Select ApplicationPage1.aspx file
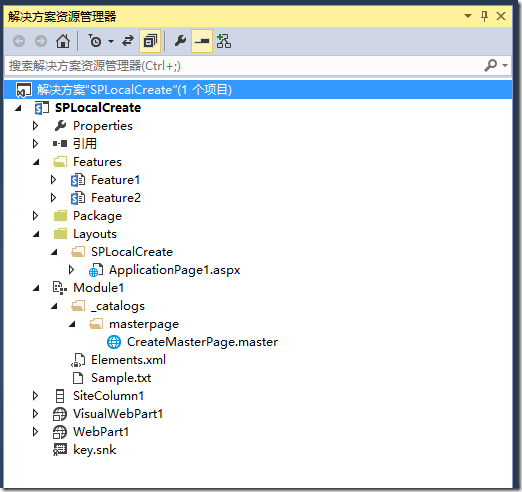522x492 pixels. point(175,270)
